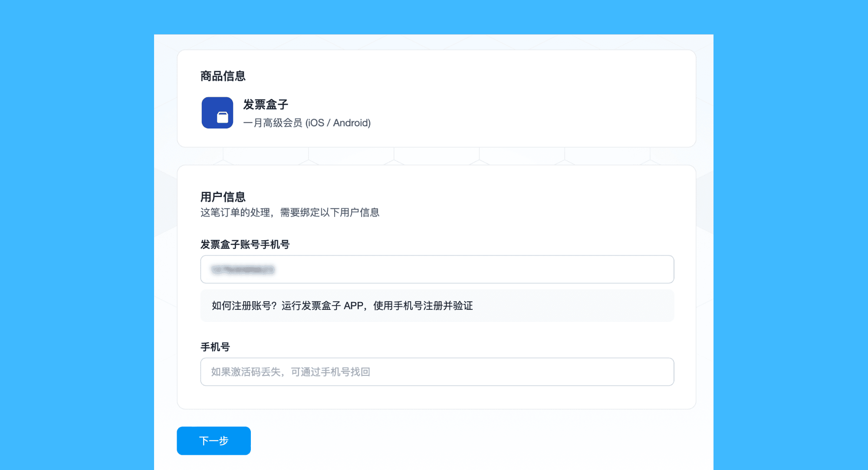Click the (iOS / Android) platform text
The height and width of the screenshot is (470, 868).
click(338, 123)
